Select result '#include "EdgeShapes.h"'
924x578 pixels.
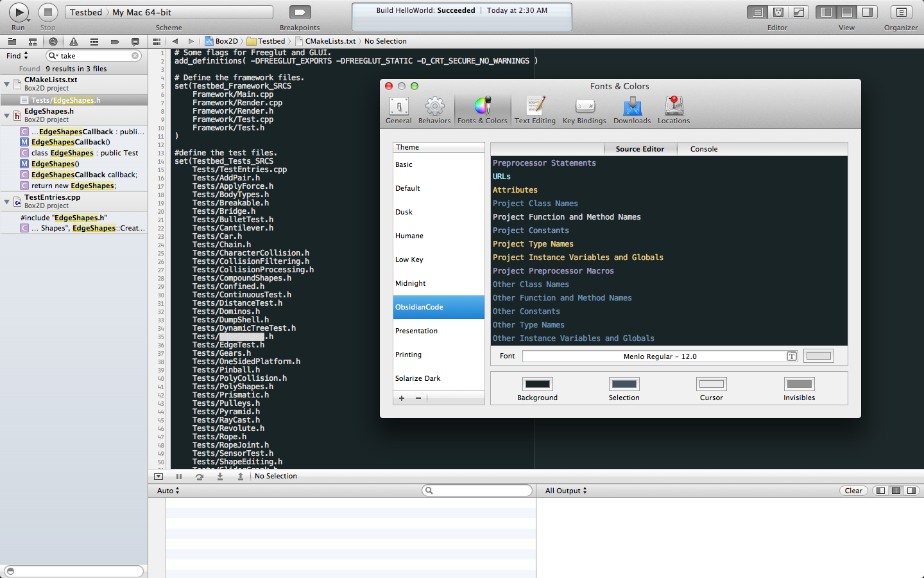pos(74,218)
